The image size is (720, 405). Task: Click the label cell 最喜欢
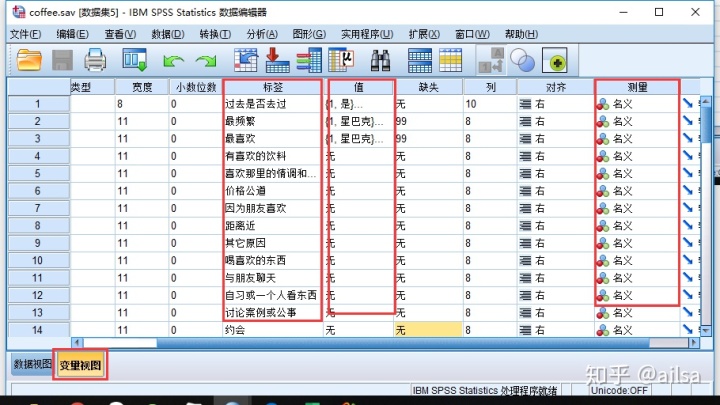(x=273, y=139)
